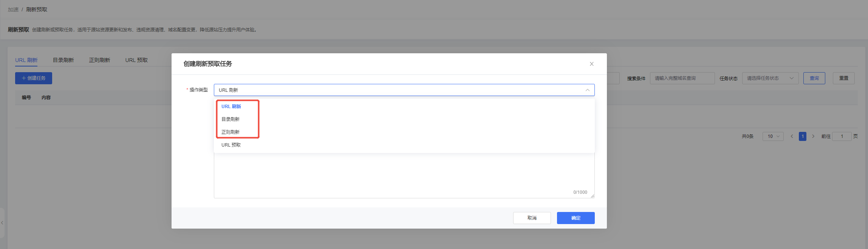Click the 创建任务 button
The image size is (868, 249).
tap(34, 78)
